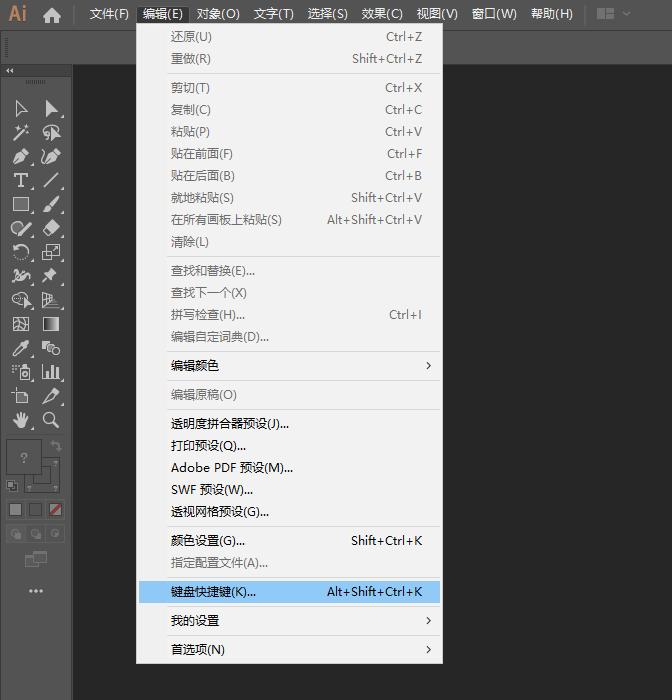Choose 键盘快捷键(K)... menu entry
672x700 pixels.
[289, 592]
